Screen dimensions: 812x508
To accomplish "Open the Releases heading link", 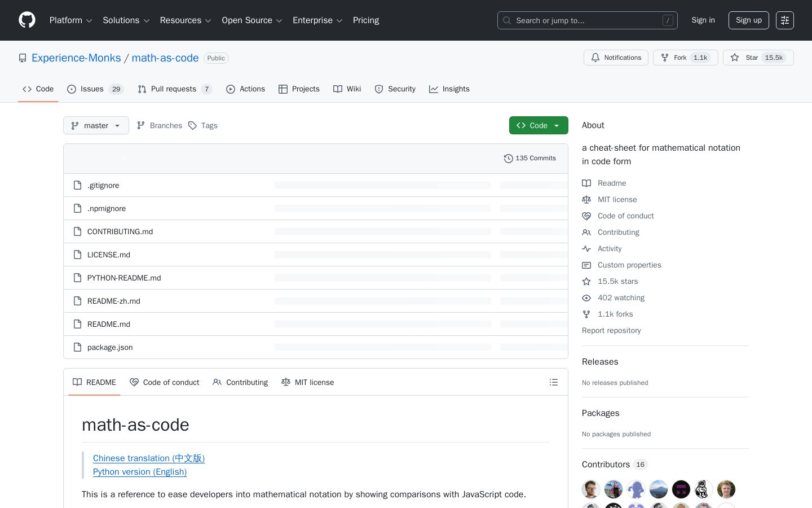I will (x=600, y=362).
